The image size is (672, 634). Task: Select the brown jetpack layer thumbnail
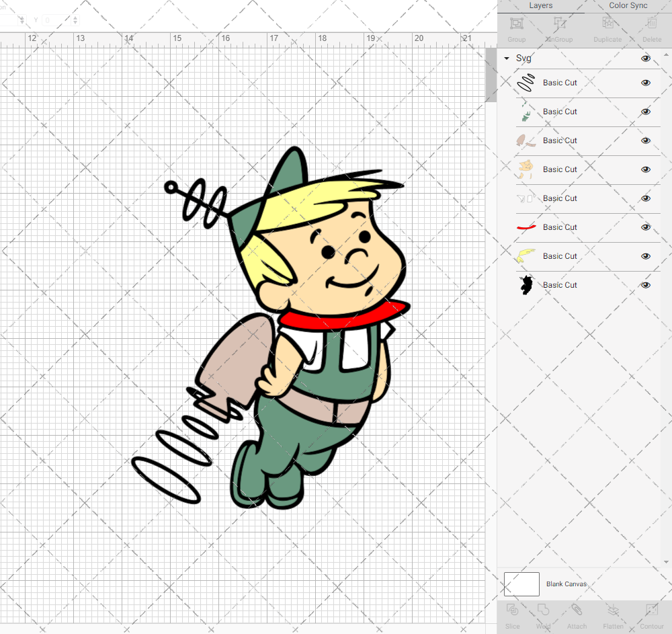click(526, 141)
